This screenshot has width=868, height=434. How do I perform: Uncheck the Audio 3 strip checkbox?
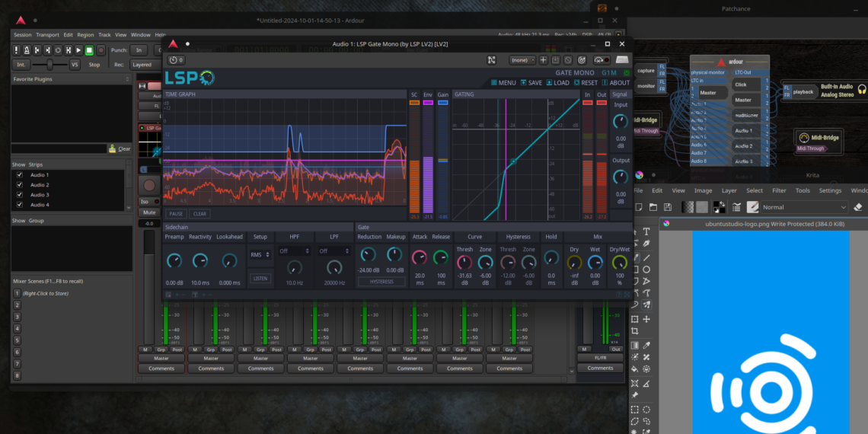click(19, 195)
